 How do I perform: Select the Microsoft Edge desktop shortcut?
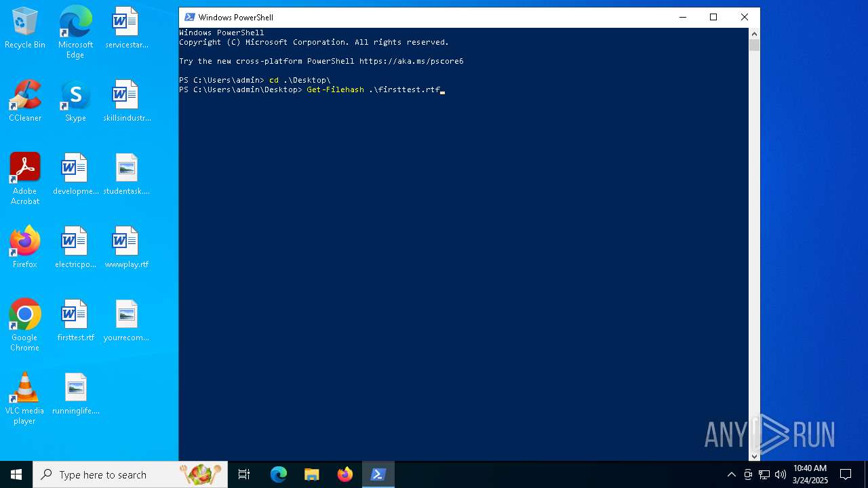pyautogui.click(x=75, y=32)
